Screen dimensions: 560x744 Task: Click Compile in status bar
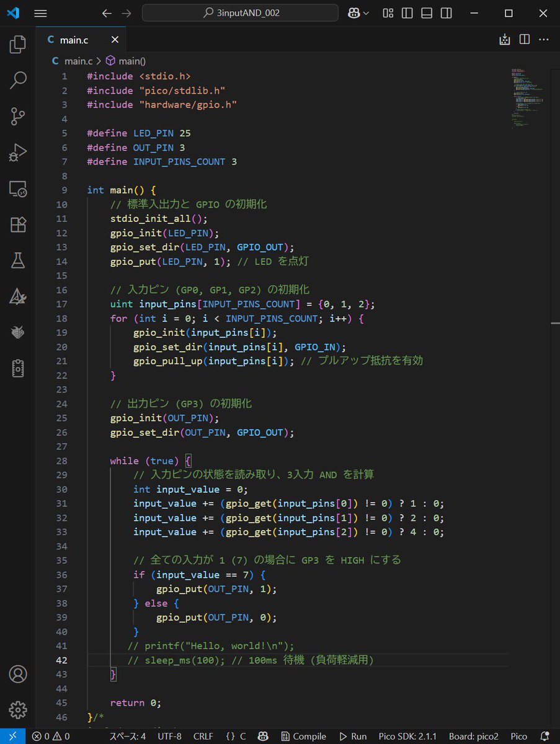[303, 737]
